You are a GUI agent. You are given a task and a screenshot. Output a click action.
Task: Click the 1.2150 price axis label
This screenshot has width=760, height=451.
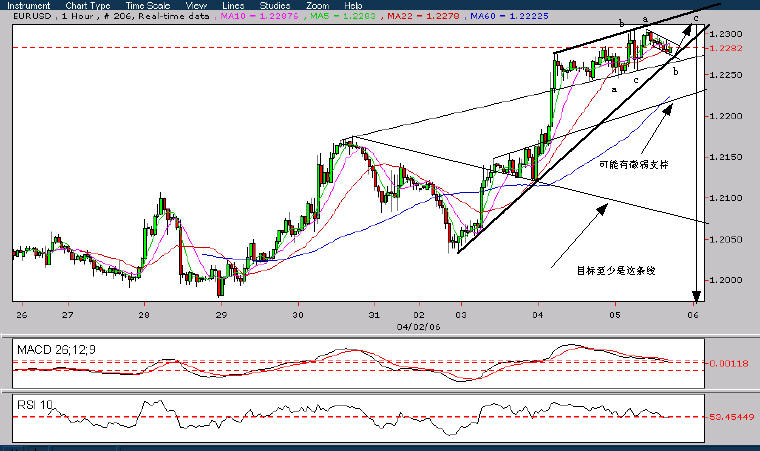click(x=726, y=157)
